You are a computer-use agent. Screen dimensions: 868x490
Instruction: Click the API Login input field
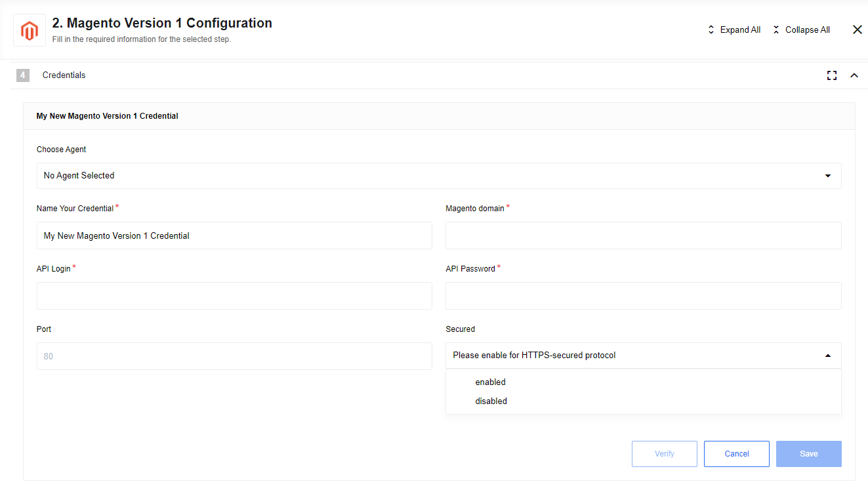[234, 296]
